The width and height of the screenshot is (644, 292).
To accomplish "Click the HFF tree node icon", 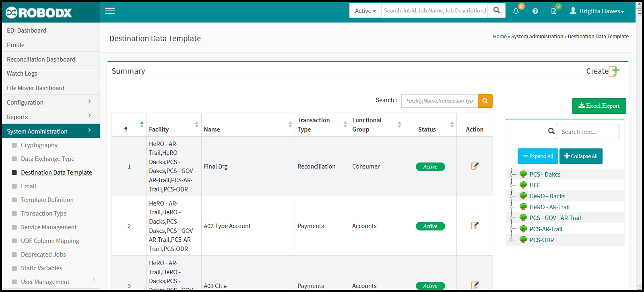I will tap(523, 185).
